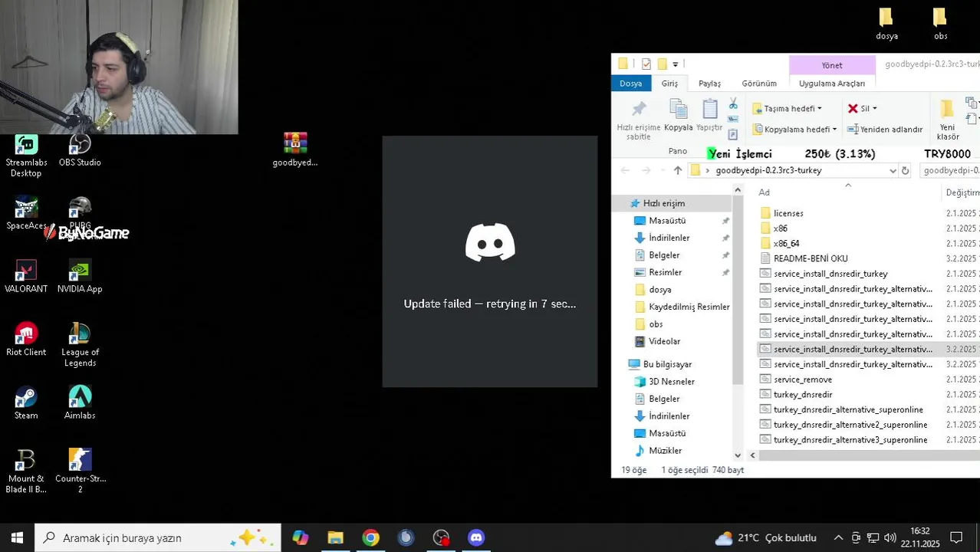Click the Windows Start button
980x552 pixels.
[x=17, y=538]
